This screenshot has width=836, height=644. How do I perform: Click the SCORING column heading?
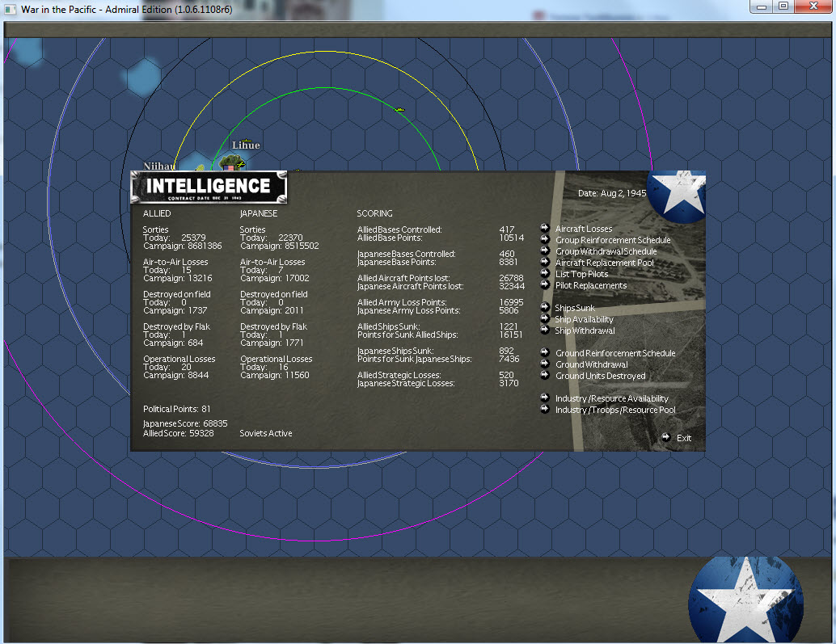(374, 213)
